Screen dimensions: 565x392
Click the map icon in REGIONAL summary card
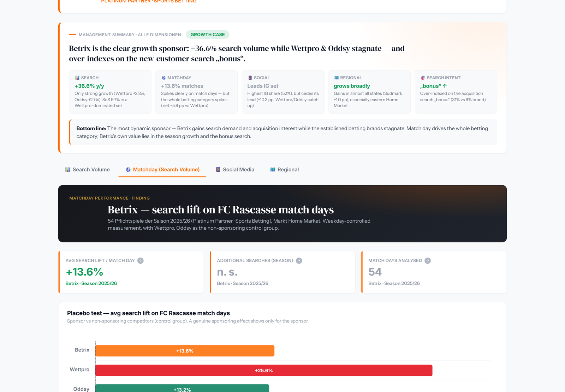click(337, 78)
